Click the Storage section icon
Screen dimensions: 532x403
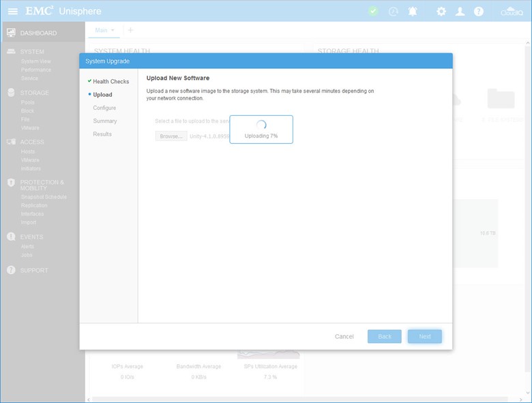(11, 93)
